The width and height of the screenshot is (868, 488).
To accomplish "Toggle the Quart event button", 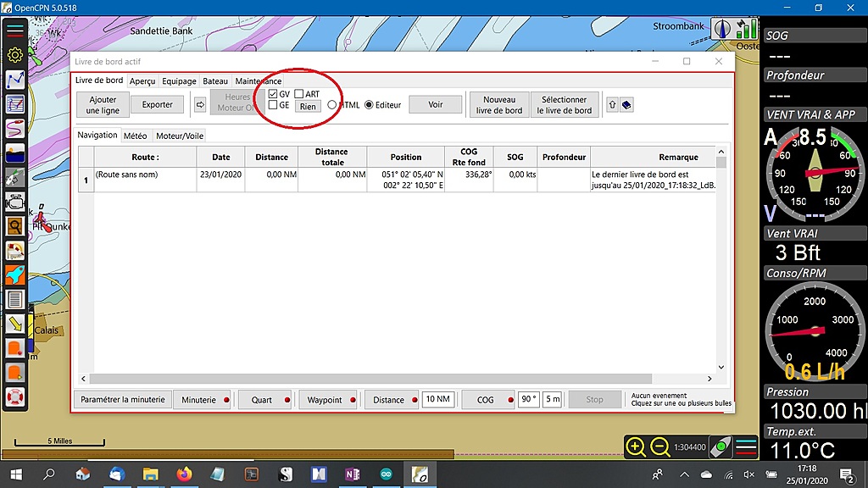I will pos(265,400).
